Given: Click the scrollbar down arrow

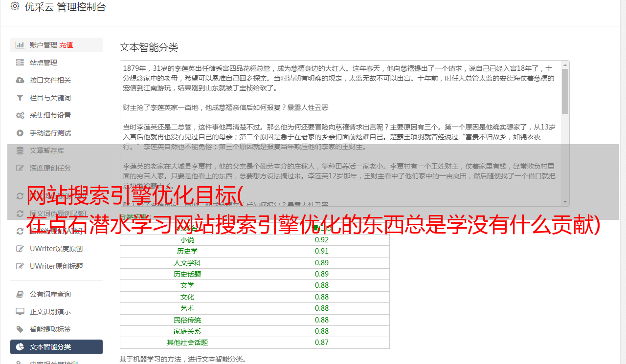Looking at the screenshot, I should pos(565,202).
